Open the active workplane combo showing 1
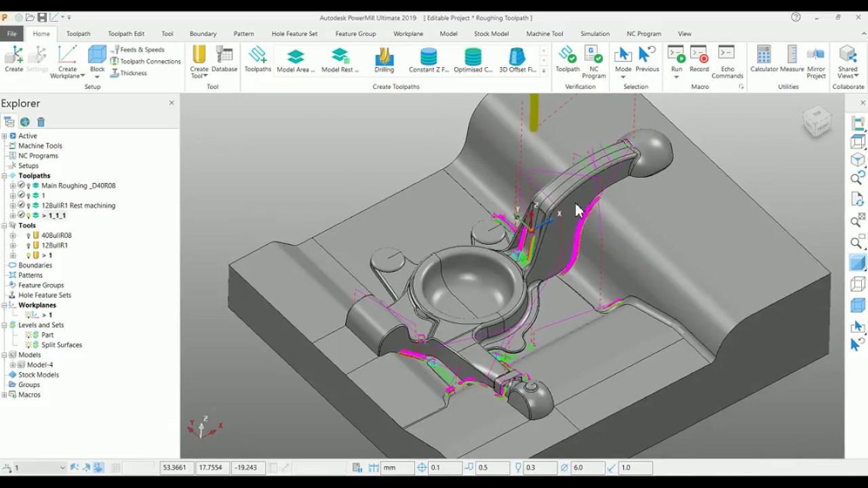Viewport: 868px width, 488px height. (x=40, y=468)
